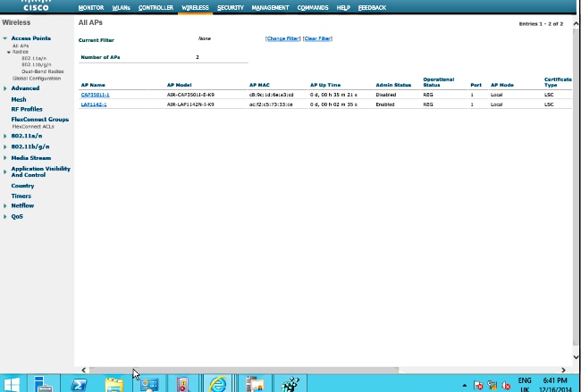Open the HELP menu

[x=343, y=7]
